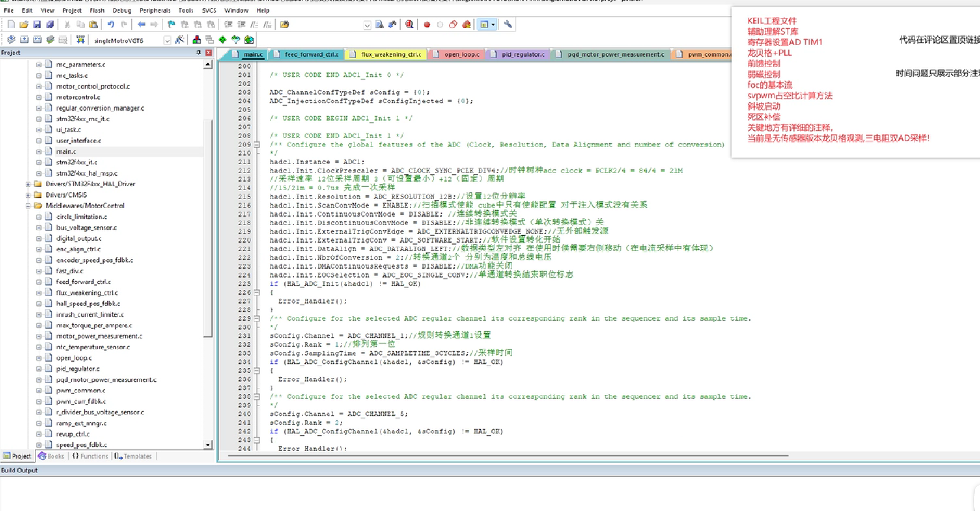
Task: Click Manage Run-Time Environment green diamond icon
Action: [222, 39]
